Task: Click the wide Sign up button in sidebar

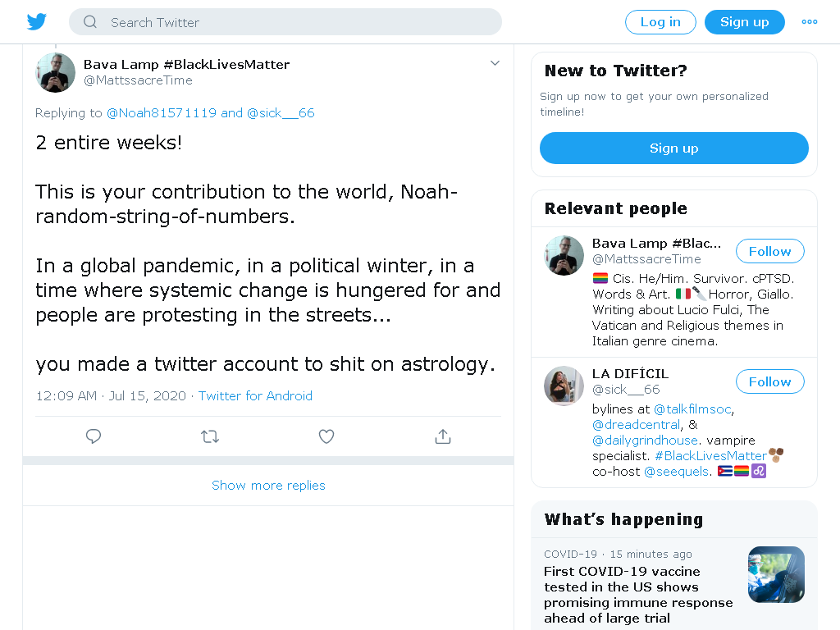Action: click(674, 148)
